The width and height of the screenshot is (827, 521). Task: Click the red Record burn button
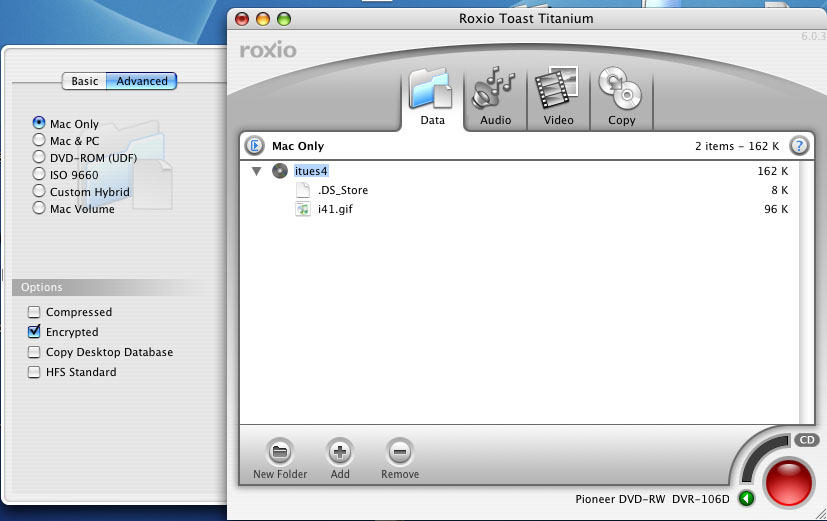coord(788,483)
